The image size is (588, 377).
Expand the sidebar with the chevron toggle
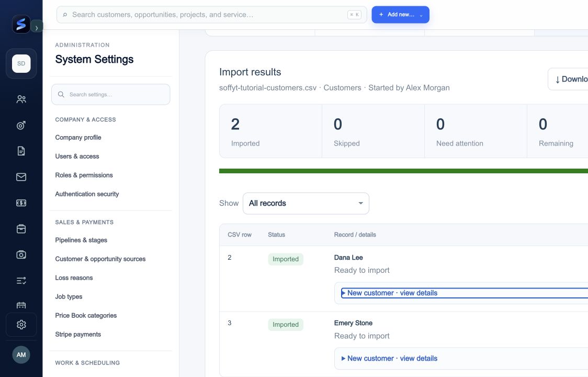coord(37,26)
